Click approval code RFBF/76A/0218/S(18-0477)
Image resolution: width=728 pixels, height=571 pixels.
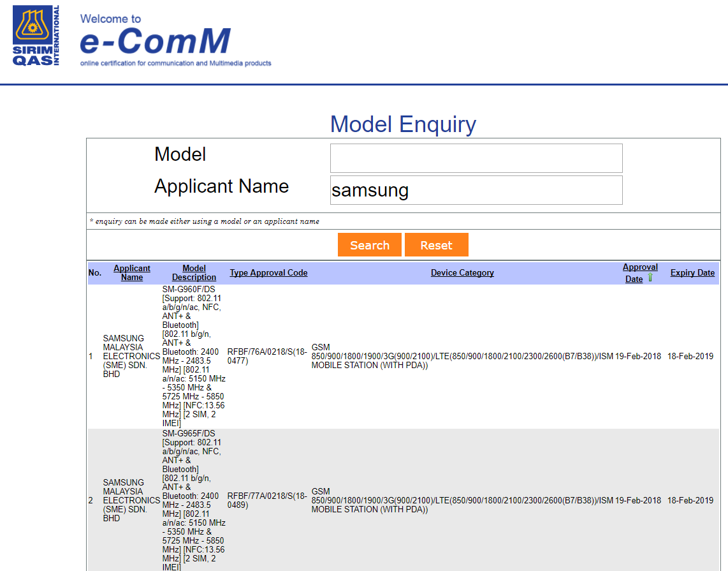(x=267, y=356)
